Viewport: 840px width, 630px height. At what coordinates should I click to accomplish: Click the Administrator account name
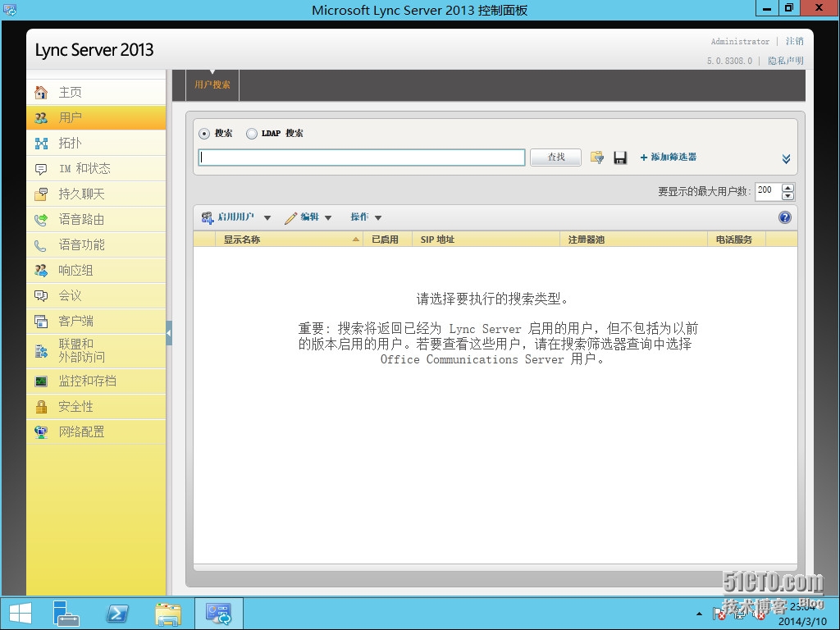740,41
